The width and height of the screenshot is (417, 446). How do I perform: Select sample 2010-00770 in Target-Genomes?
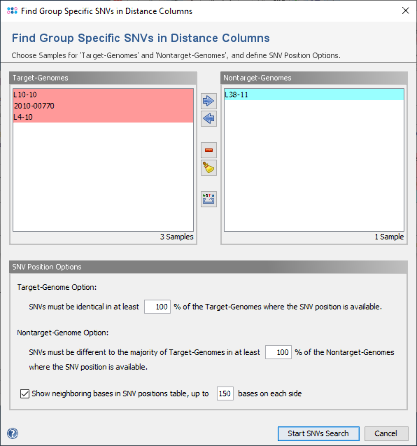click(x=103, y=106)
